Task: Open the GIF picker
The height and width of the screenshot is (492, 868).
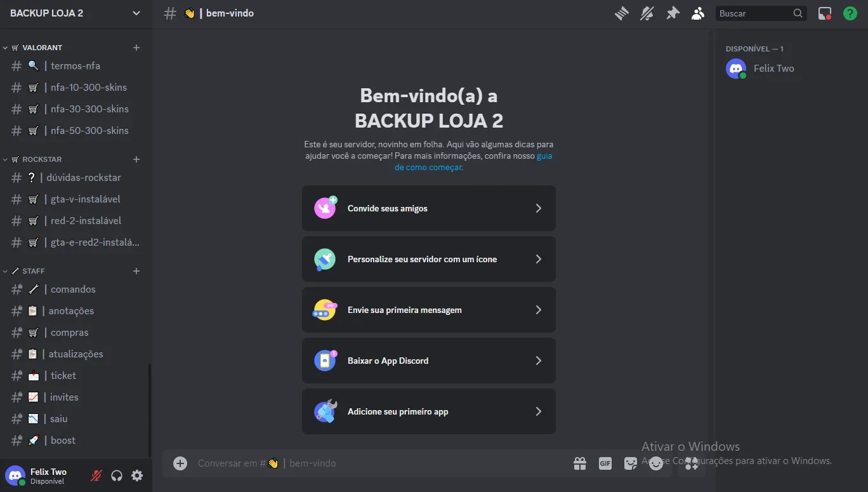Action: [605, 463]
